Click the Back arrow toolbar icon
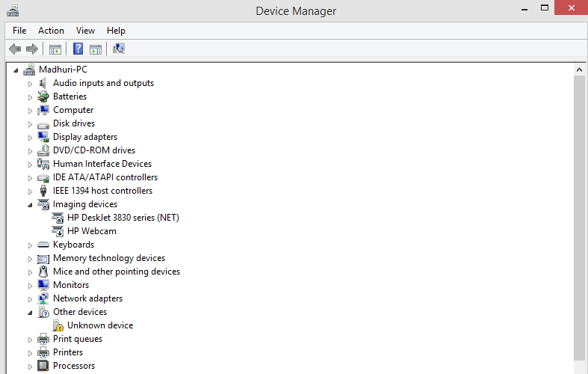This screenshot has height=374, width=588. click(x=15, y=49)
